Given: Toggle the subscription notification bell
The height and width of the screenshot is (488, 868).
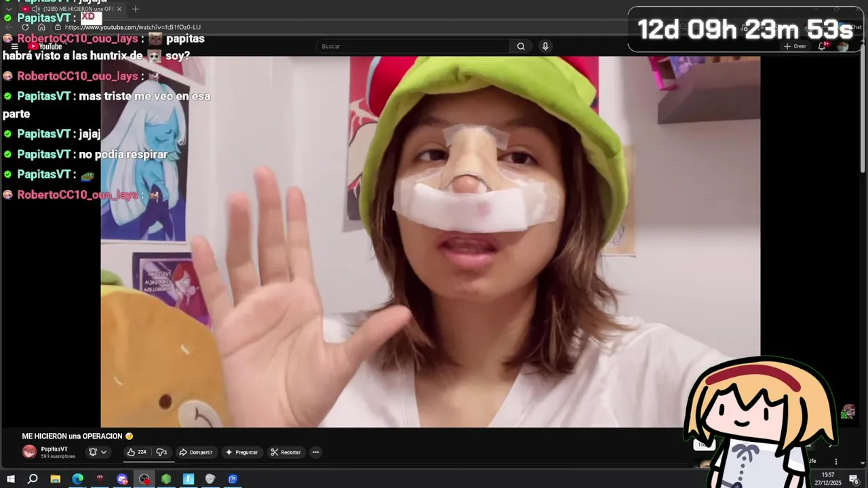Looking at the screenshot, I should (x=93, y=452).
